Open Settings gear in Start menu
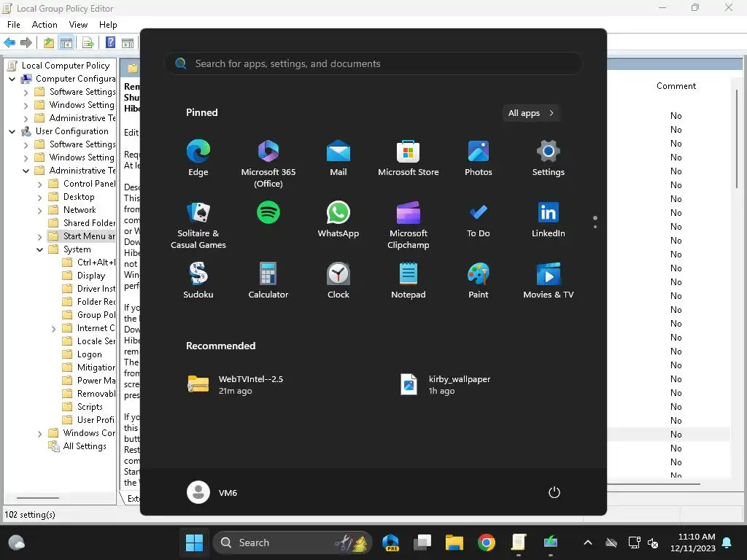Image resolution: width=747 pixels, height=560 pixels. (x=549, y=158)
